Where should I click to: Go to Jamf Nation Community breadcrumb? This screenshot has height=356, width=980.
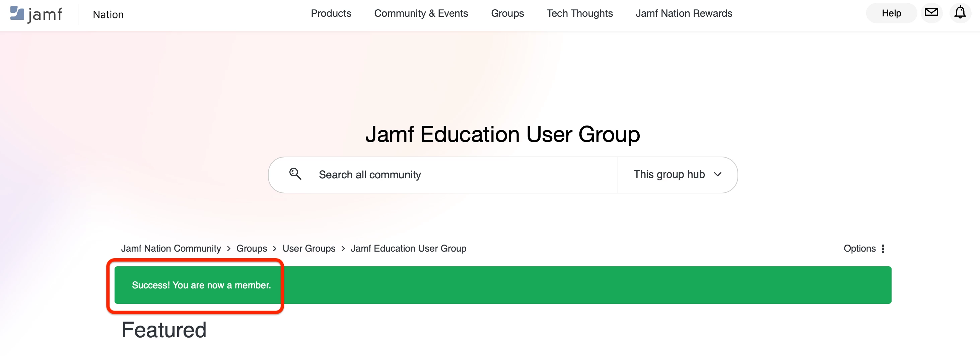(x=171, y=249)
